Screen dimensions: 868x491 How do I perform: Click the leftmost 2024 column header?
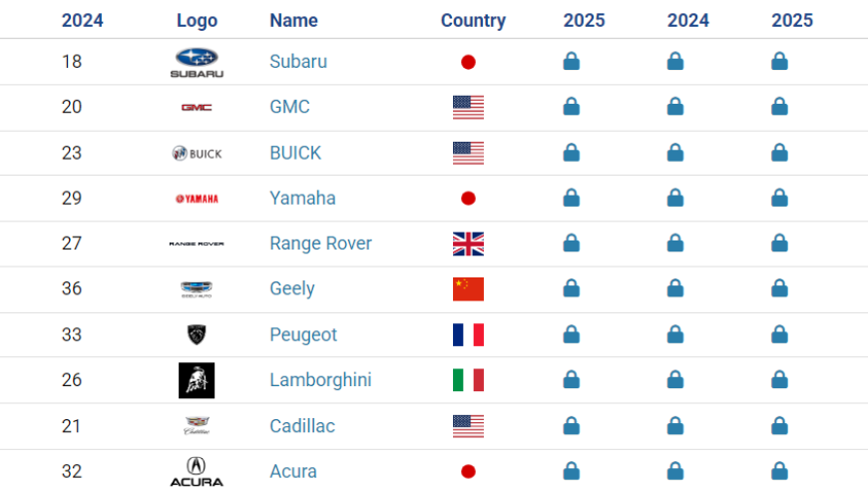(x=82, y=21)
